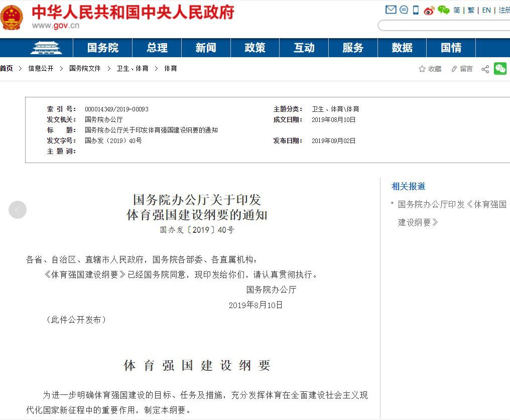Share via green WeChat square icon
The image size is (510, 420).
coord(500,68)
